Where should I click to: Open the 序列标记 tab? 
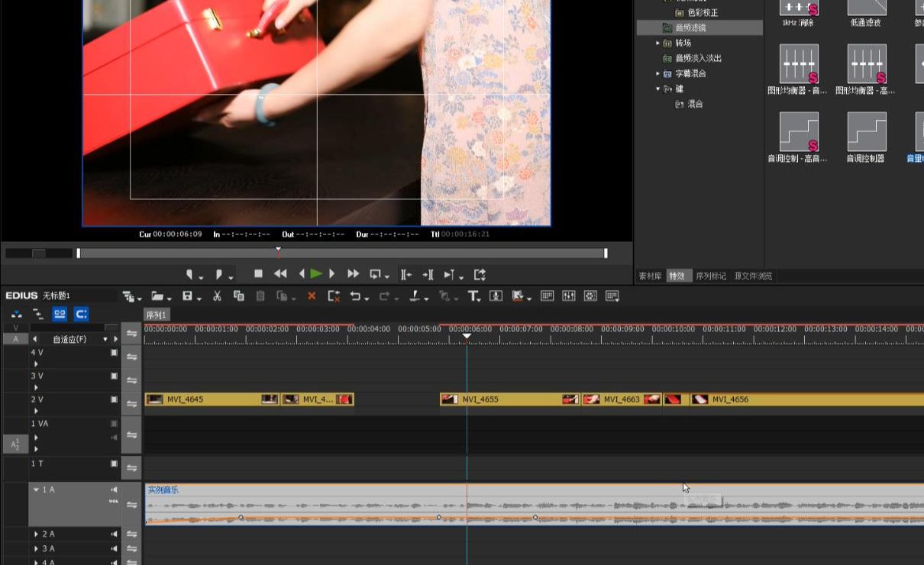pos(711,276)
